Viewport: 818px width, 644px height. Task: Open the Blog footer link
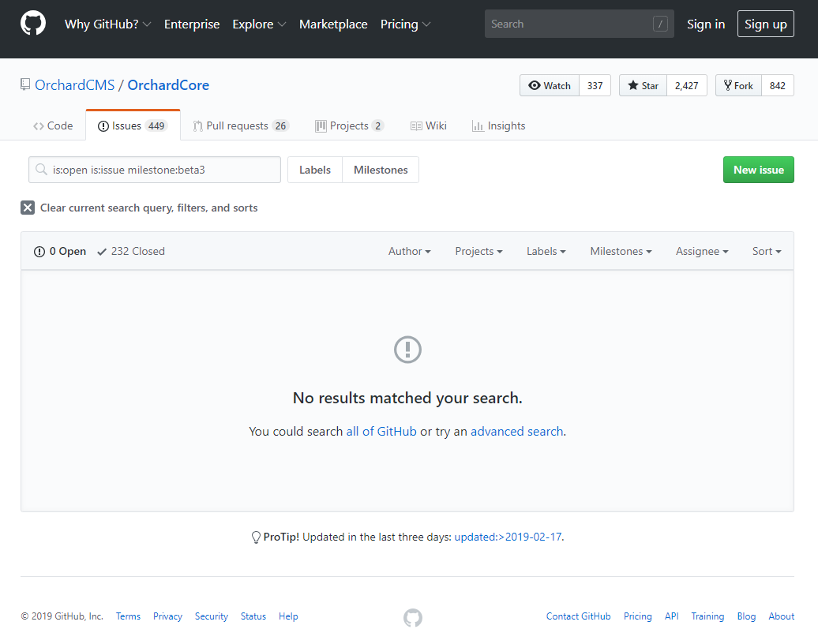[x=746, y=616]
